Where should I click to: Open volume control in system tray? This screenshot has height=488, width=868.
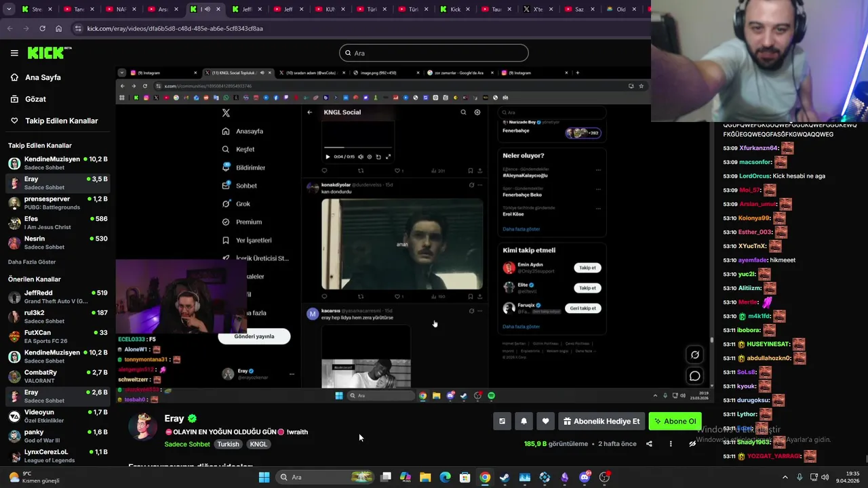[x=825, y=477]
